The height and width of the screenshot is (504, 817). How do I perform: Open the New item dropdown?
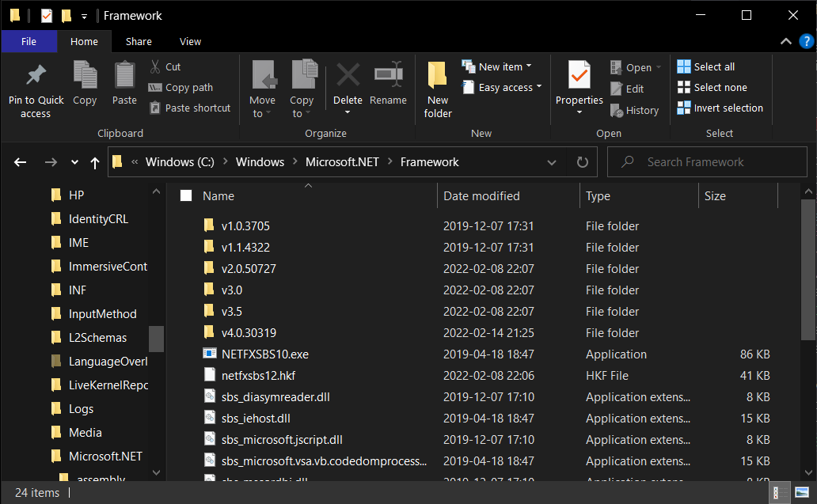click(529, 66)
